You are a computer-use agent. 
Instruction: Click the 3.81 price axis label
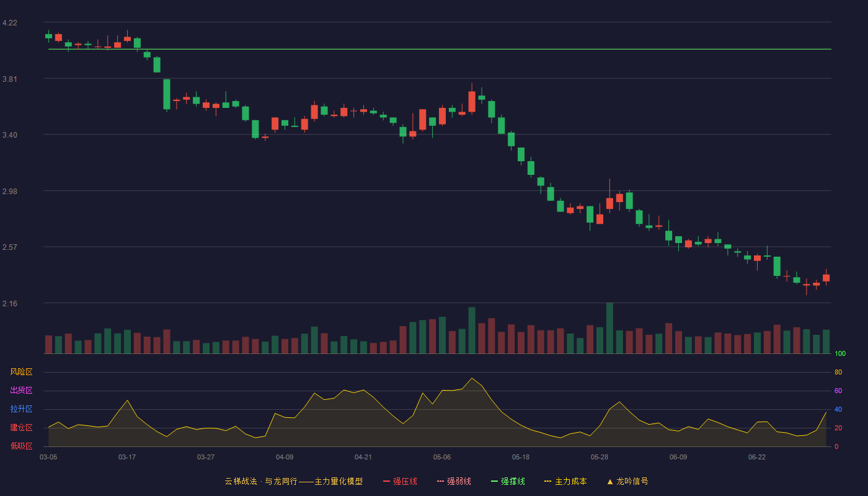tap(10, 79)
